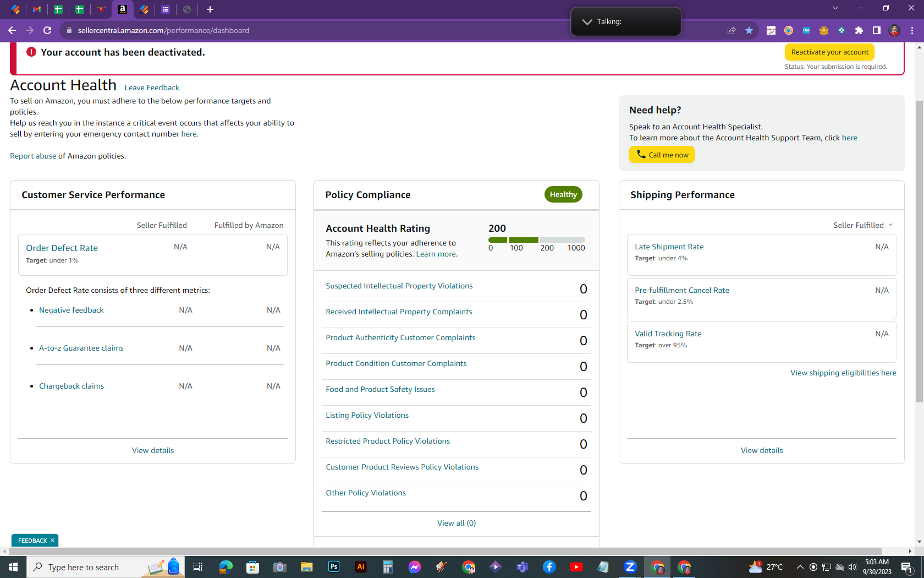Focus the Windows taskbar search box

[x=106, y=567]
